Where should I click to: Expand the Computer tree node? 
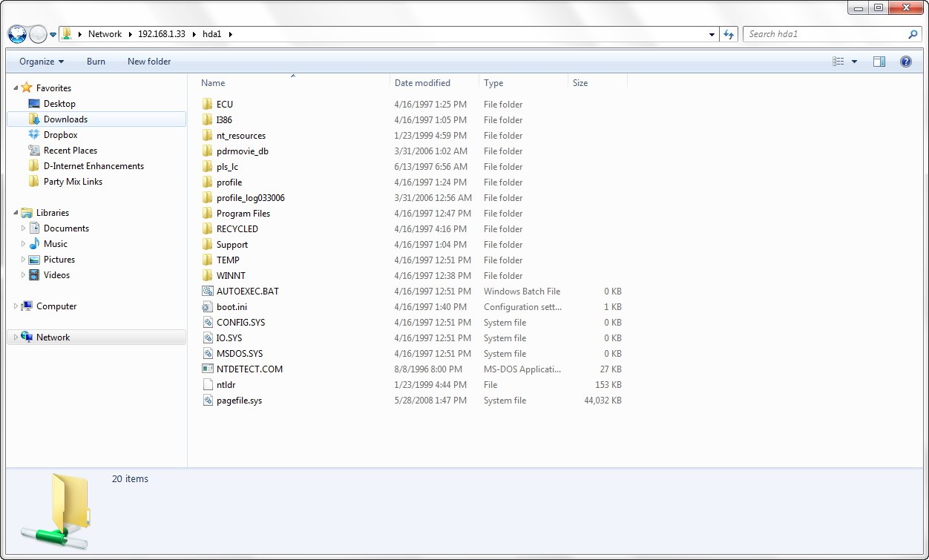(x=16, y=306)
